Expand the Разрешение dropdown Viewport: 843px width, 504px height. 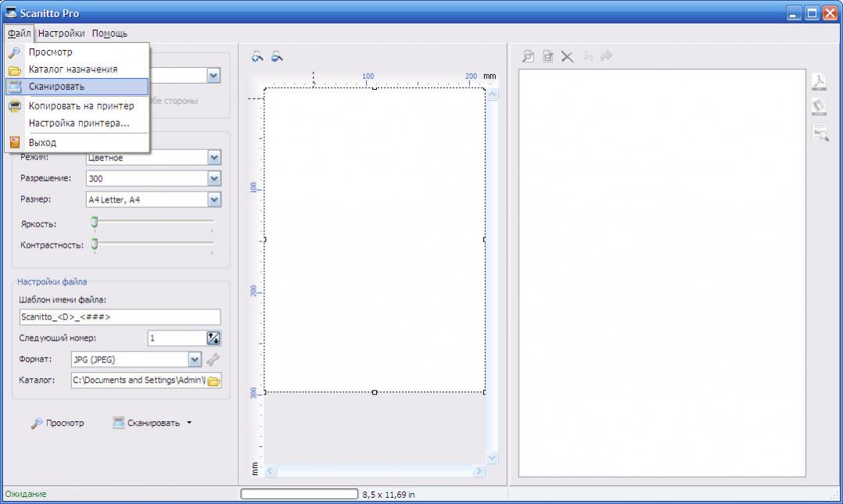214,178
